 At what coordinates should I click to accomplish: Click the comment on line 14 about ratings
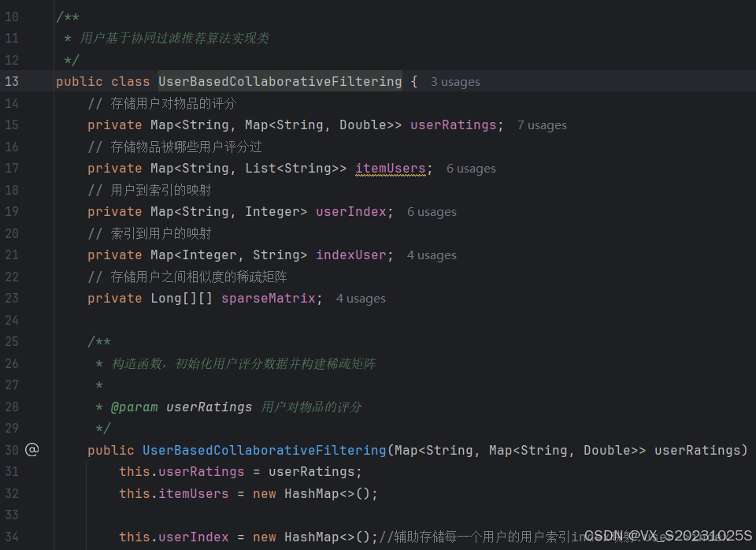click(x=162, y=103)
